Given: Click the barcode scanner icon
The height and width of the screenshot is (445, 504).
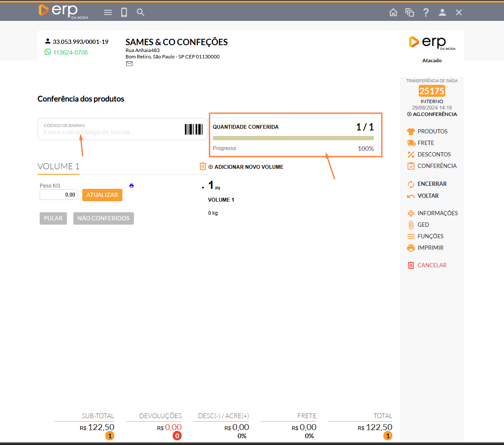Looking at the screenshot, I should pyautogui.click(x=193, y=129).
